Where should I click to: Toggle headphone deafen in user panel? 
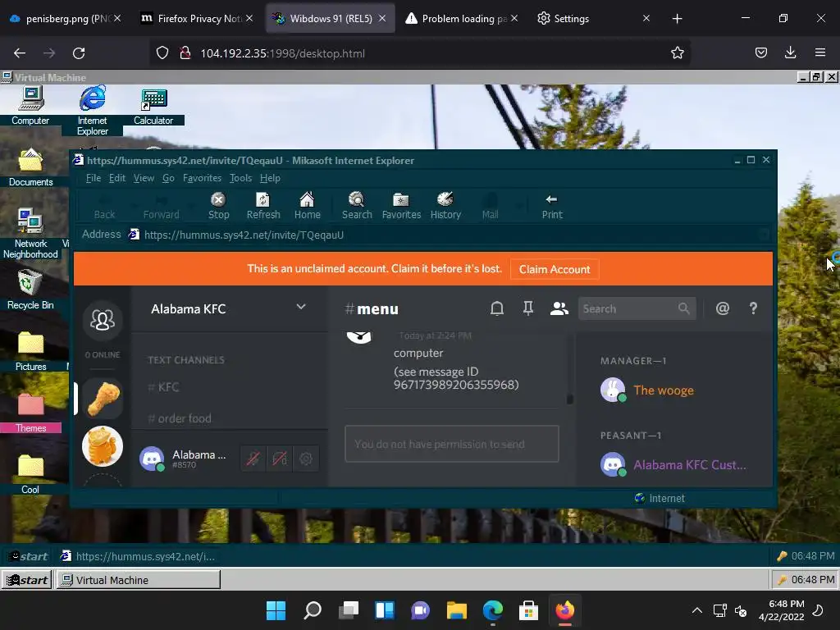(279, 459)
